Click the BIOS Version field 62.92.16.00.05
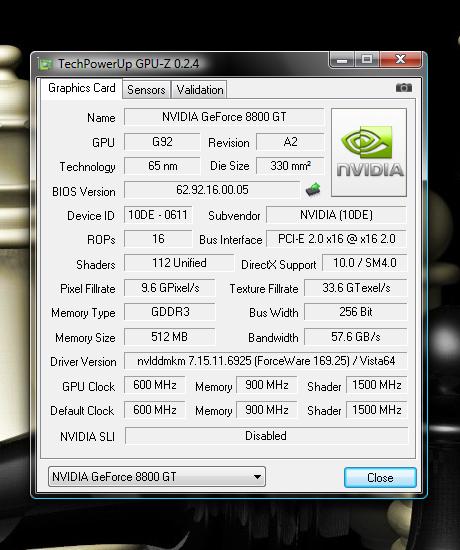The image size is (460, 550). click(212, 190)
